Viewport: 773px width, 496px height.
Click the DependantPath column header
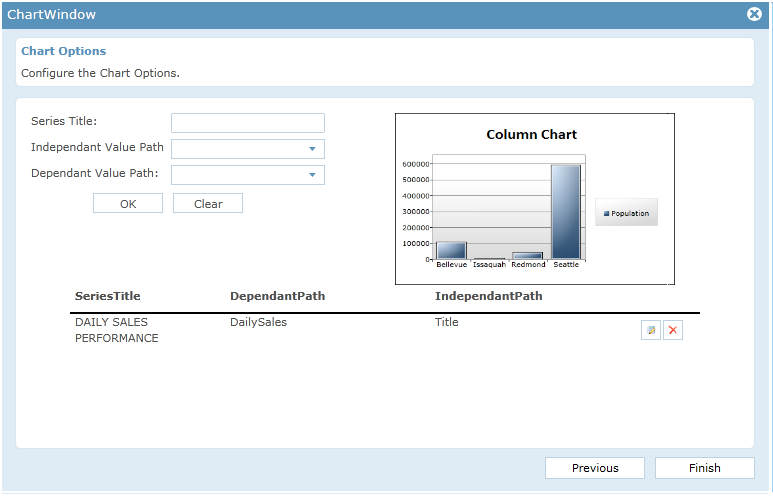click(x=277, y=296)
